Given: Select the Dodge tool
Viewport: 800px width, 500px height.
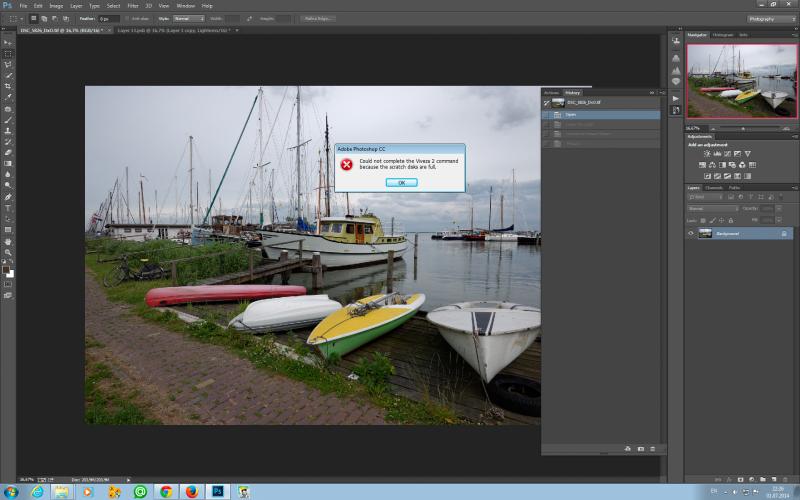Looking at the screenshot, I should 8,185.
